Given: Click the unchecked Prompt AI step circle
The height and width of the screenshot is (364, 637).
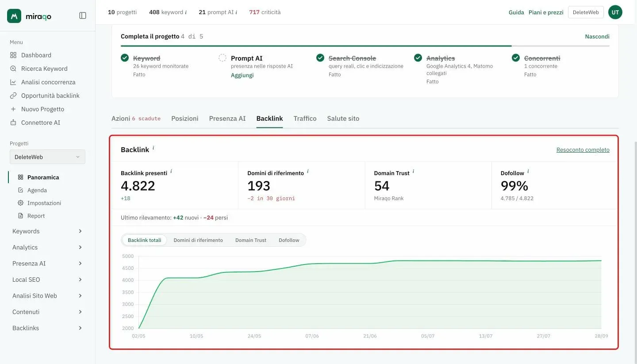Looking at the screenshot, I should point(223,58).
